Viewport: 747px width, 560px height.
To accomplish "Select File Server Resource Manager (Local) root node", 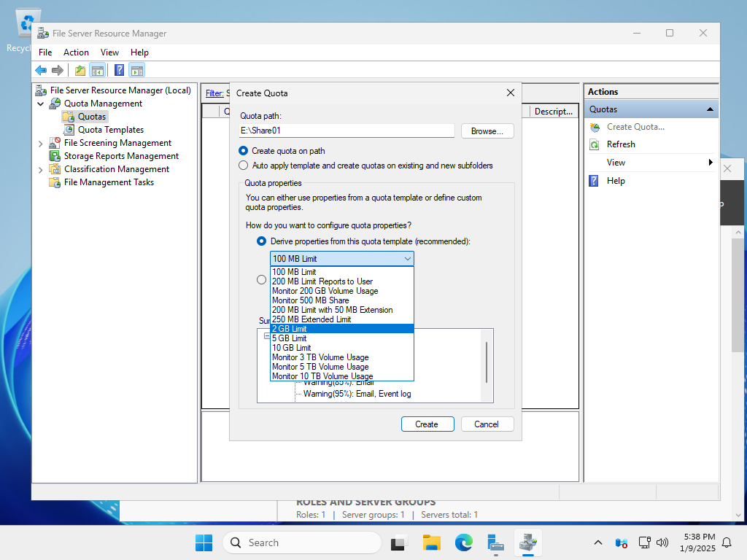I will (120, 90).
